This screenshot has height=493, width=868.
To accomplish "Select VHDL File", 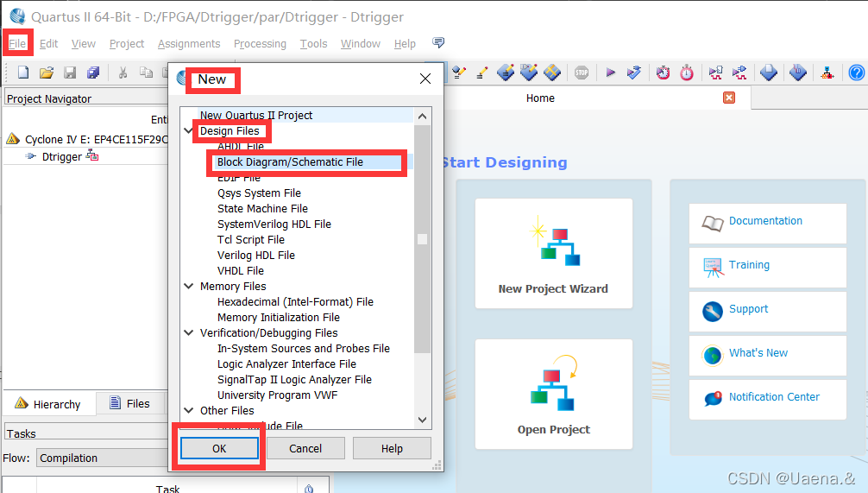I will click(240, 270).
